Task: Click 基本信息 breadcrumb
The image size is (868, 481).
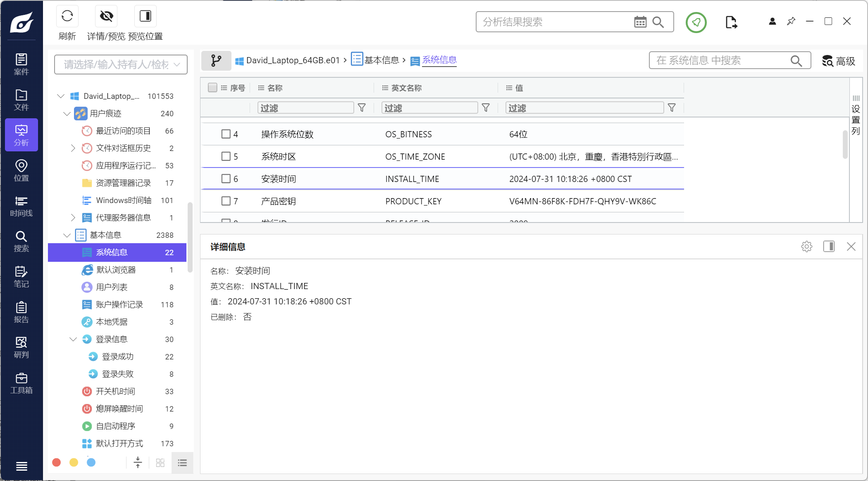Action: tap(382, 60)
